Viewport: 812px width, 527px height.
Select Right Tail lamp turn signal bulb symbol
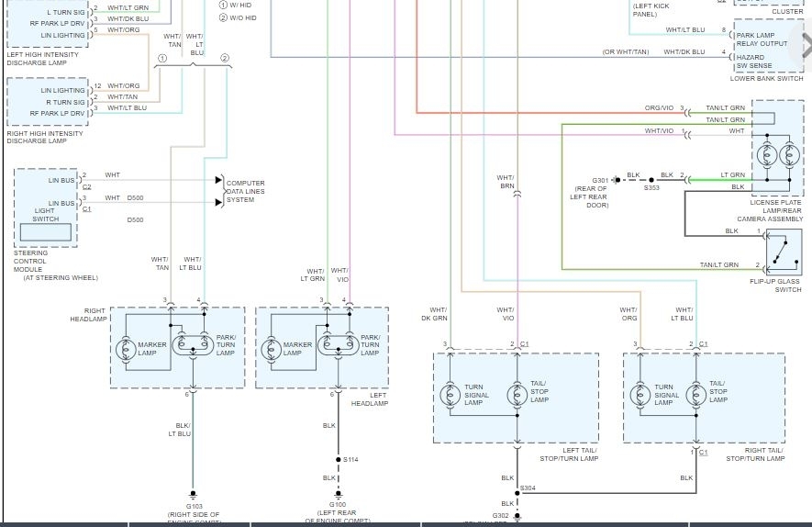[640, 395]
